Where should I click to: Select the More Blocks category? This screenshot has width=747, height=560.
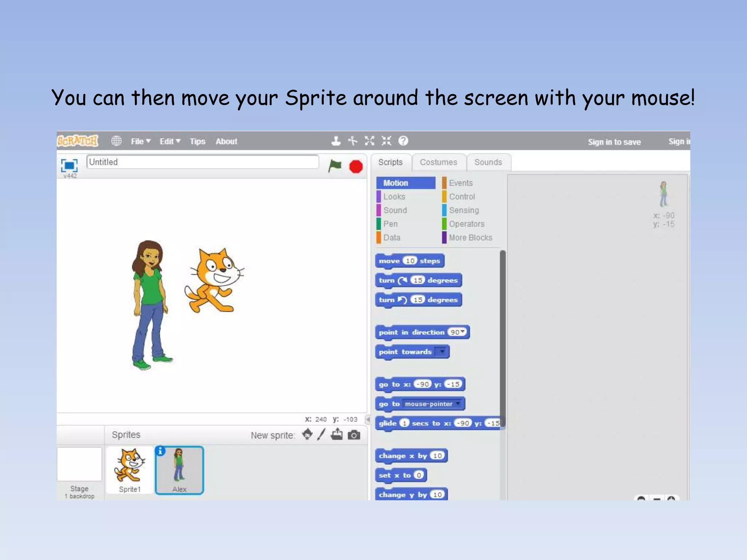pyautogui.click(x=471, y=237)
